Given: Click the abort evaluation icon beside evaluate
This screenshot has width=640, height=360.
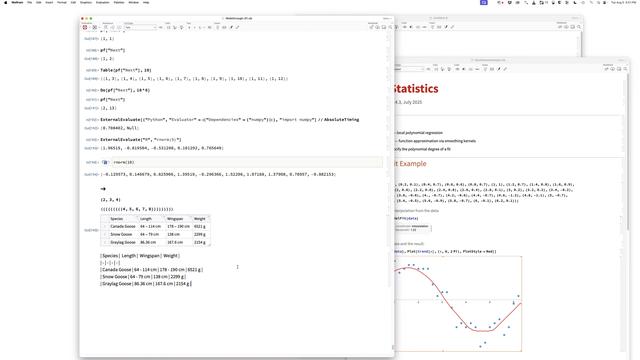Looking at the screenshot, I should point(94,27).
